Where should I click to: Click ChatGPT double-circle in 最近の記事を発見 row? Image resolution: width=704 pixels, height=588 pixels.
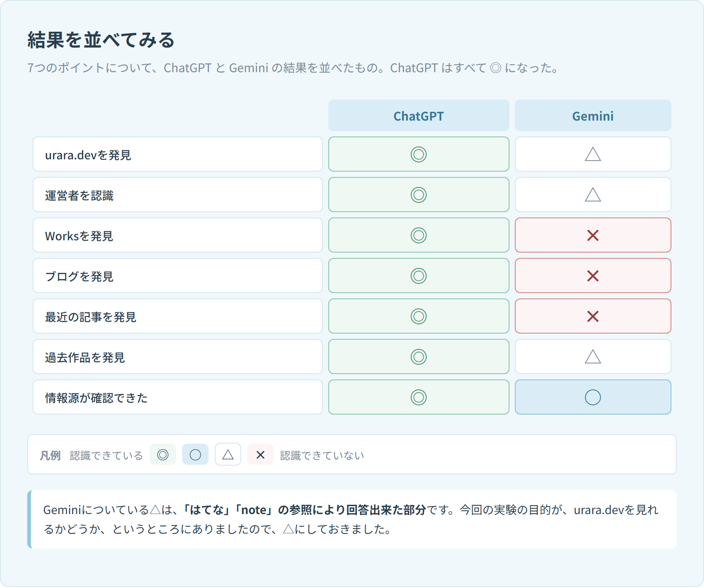[x=418, y=316]
